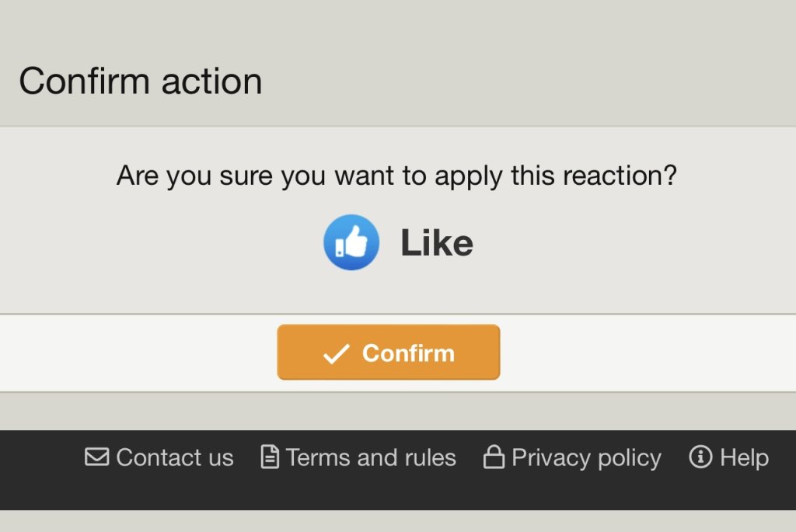Click the document icon beside Terms and rules
Screen dimensions: 796x532
[270, 457]
